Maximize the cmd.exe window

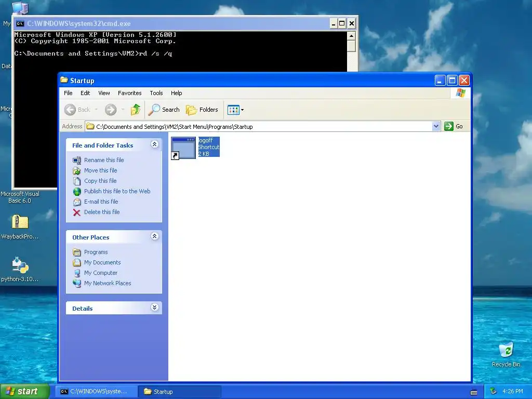pos(342,23)
